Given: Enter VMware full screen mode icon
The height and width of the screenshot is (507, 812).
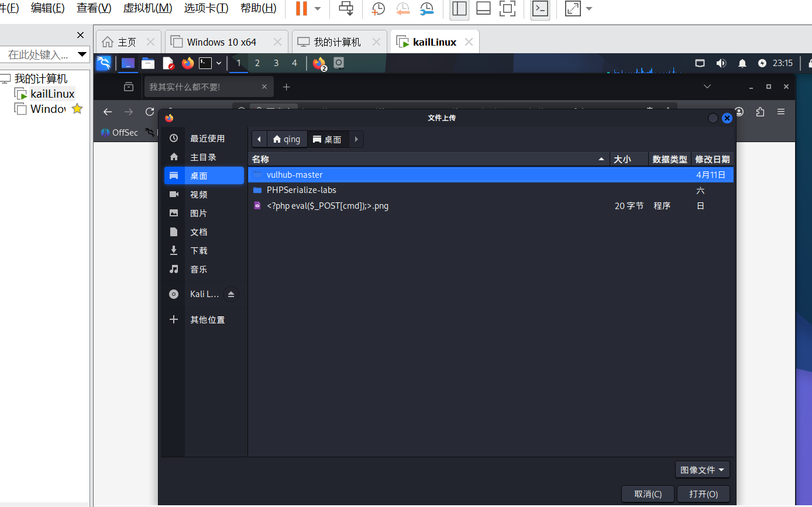Looking at the screenshot, I should [x=507, y=9].
